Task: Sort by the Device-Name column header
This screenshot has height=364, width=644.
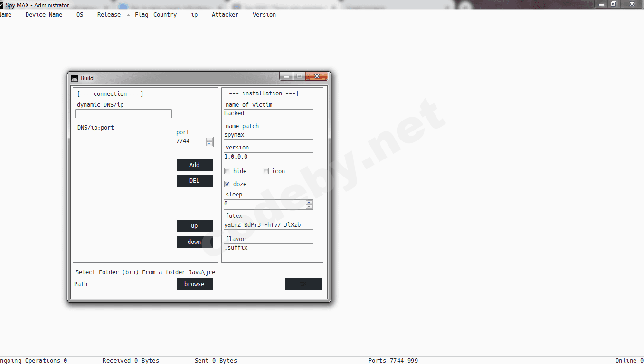Action: click(x=44, y=15)
